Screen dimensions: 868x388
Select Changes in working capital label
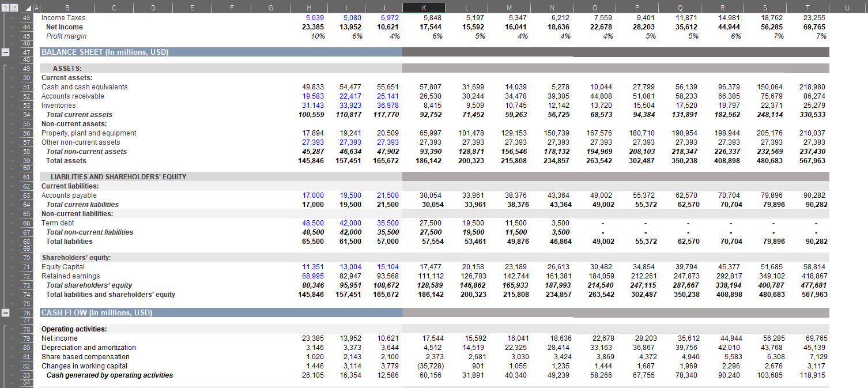(x=84, y=366)
